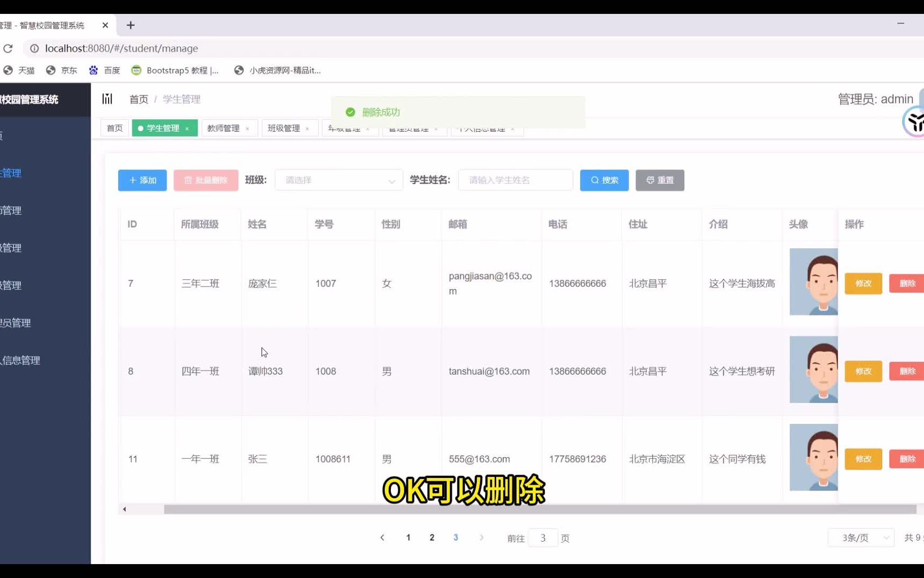The width and height of the screenshot is (924, 578).
Task: View avatar thumbnail of student 谭帅333
Action: tap(813, 369)
